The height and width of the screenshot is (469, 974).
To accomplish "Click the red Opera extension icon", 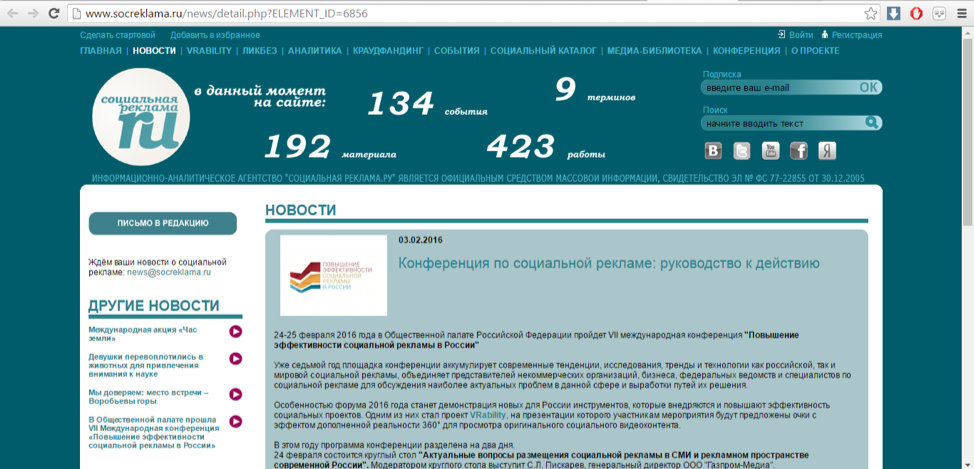I will [916, 13].
